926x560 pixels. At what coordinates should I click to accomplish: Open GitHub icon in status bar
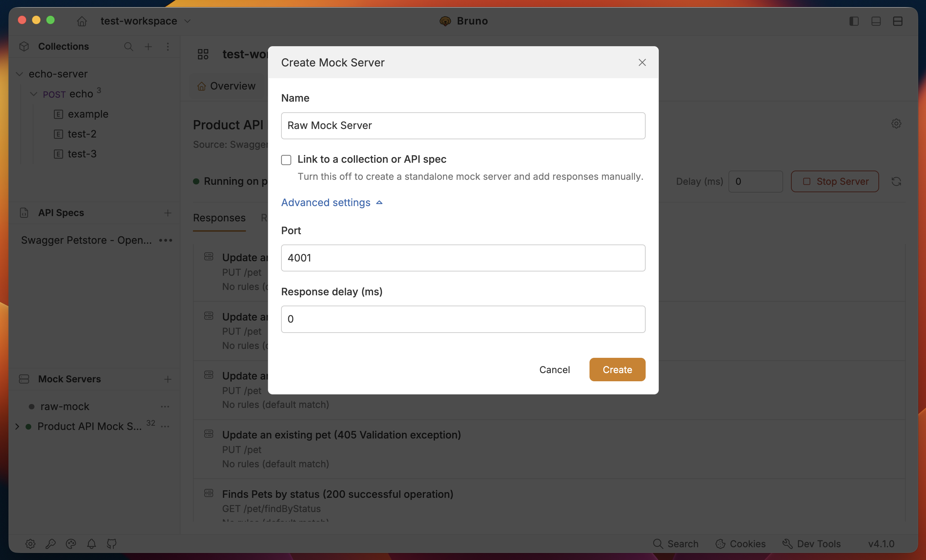pos(112,544)
